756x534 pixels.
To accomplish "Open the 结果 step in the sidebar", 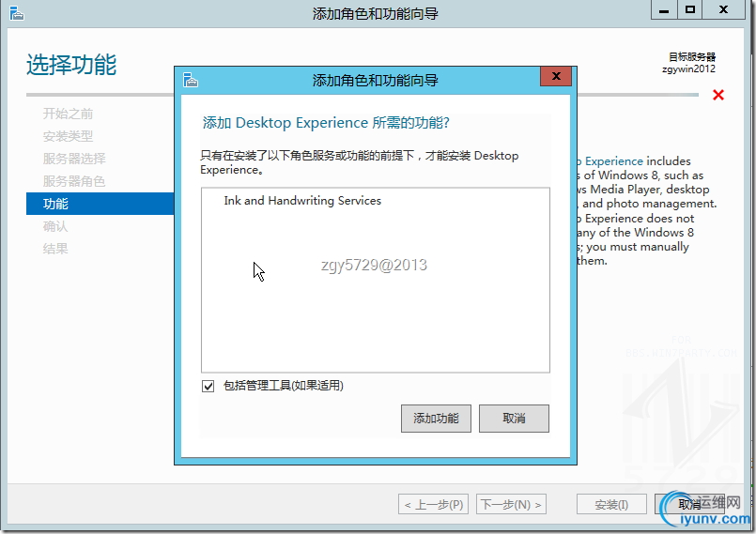I will tap(55, 249).
